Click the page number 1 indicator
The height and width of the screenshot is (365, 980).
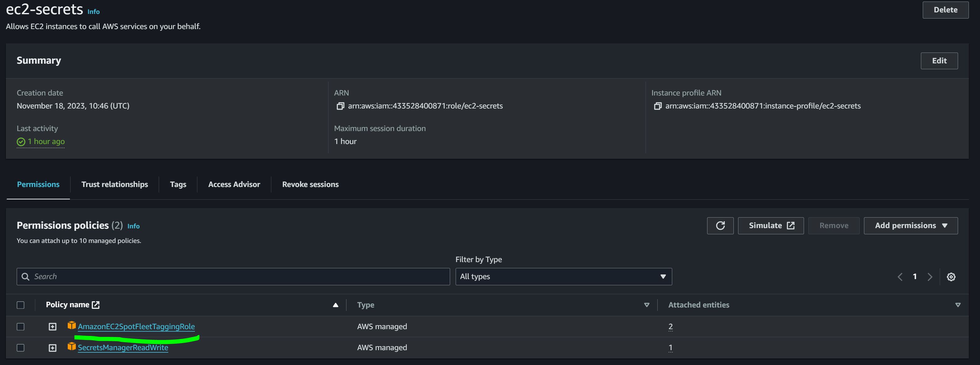coord(914,277)
